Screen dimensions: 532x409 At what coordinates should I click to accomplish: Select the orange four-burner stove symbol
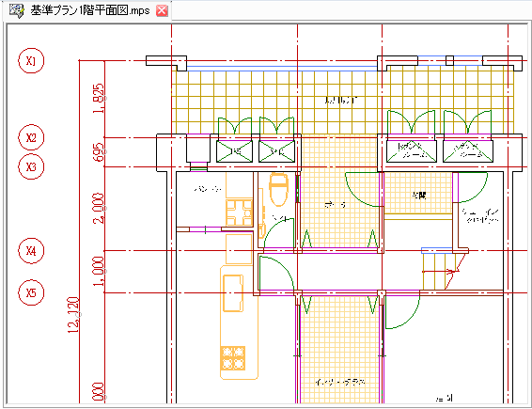point(233,358)
